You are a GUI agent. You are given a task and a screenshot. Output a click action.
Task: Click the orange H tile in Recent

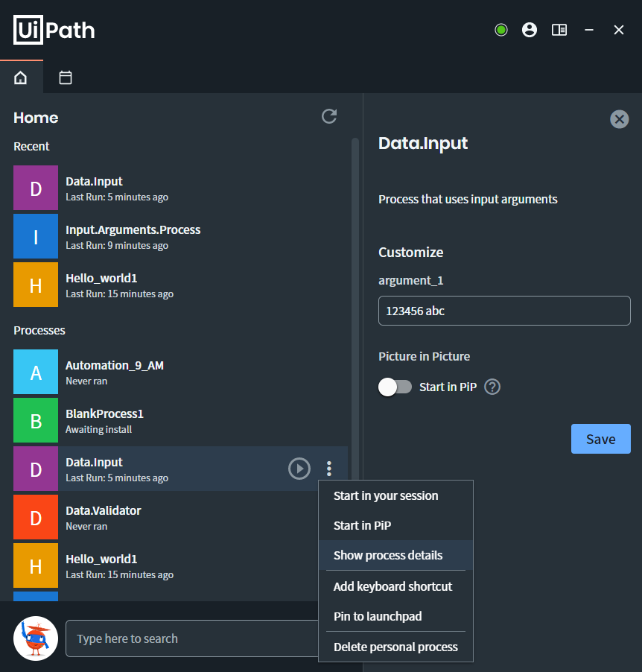(x=36, y=285)
